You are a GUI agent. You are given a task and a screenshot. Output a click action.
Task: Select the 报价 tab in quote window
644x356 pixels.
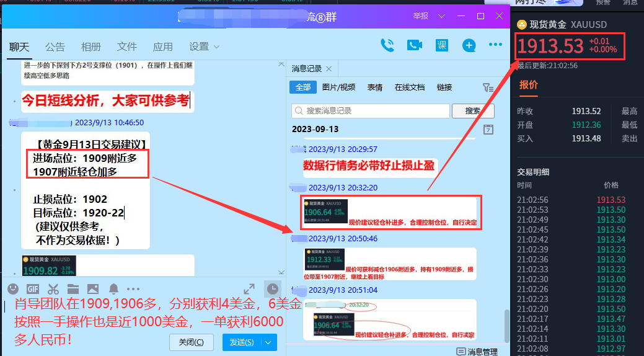pos(528,85)
